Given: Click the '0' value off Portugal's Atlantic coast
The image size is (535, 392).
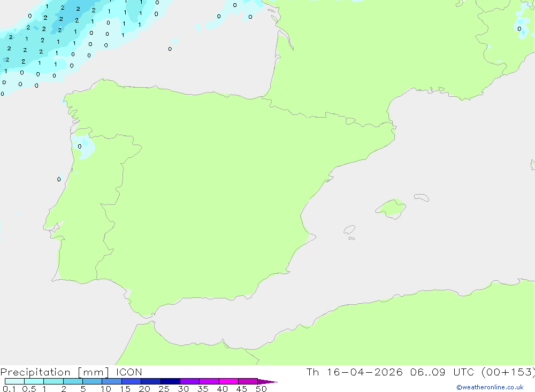Looking at the screenshot, I should [59, 179].
